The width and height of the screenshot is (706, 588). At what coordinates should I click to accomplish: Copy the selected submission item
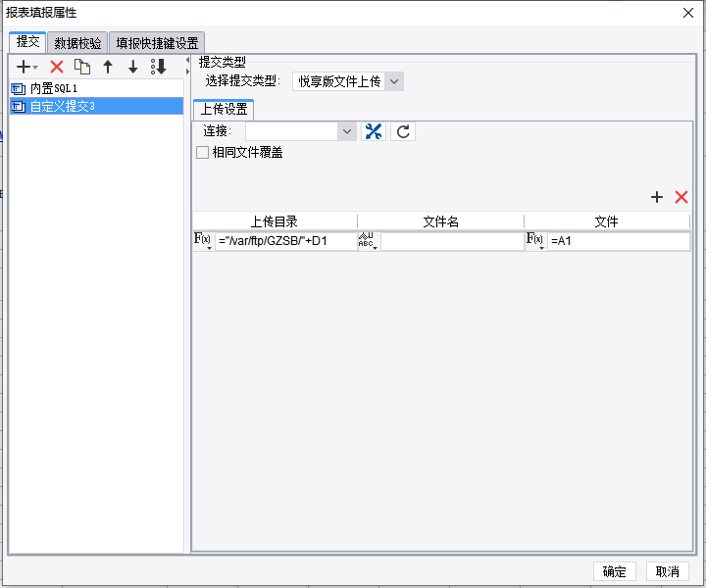coord(82,67)
